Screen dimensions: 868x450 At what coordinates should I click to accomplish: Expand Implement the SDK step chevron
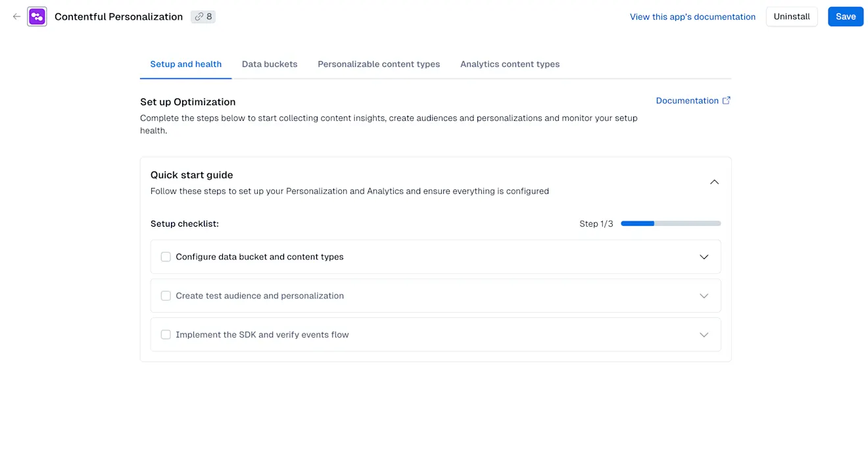pyautogui.click(x=704, y=334)
